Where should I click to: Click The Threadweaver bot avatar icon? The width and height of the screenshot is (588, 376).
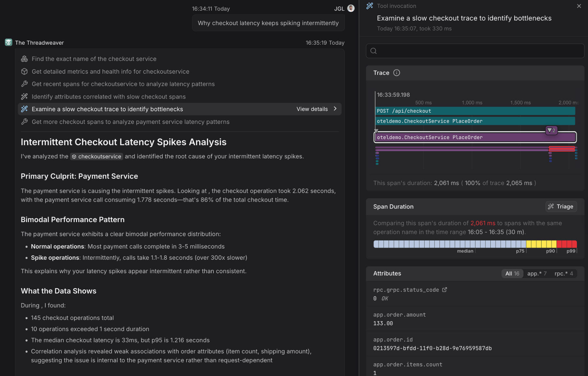pyautogui.click(x=8, y=42)
